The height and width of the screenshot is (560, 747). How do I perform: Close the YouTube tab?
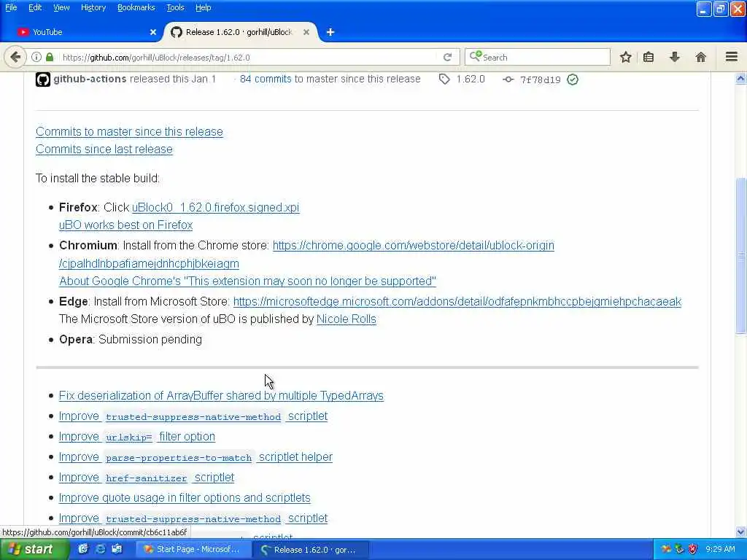(x=153, y=32)
